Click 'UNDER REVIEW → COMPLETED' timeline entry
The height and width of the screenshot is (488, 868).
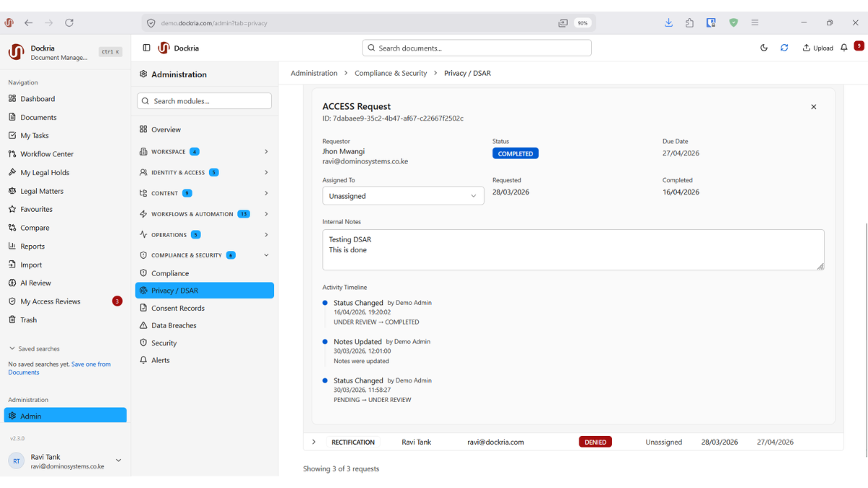tap(376, 322)
